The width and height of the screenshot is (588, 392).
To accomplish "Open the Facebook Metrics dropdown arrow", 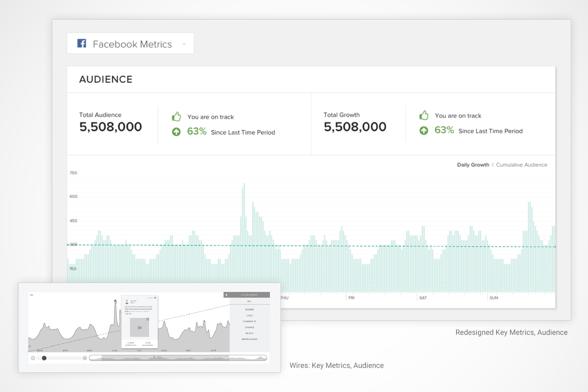I will 184,44.
